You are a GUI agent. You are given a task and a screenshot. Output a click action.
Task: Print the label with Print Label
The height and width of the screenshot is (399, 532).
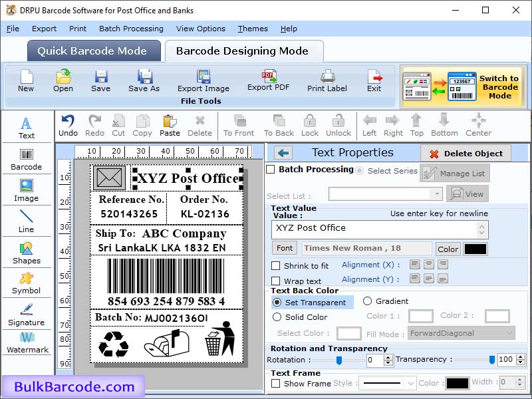click(x=327, y=80)
